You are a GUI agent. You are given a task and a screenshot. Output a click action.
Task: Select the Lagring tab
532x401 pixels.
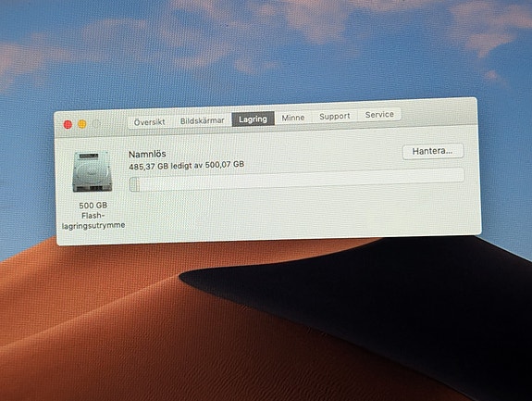click(x=254, y=119)
